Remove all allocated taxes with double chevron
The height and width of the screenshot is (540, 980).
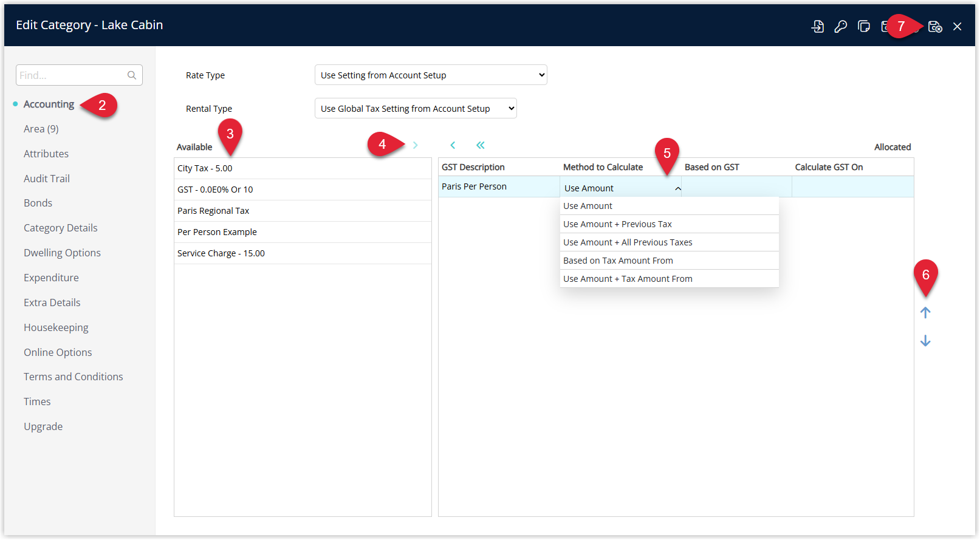481,145
